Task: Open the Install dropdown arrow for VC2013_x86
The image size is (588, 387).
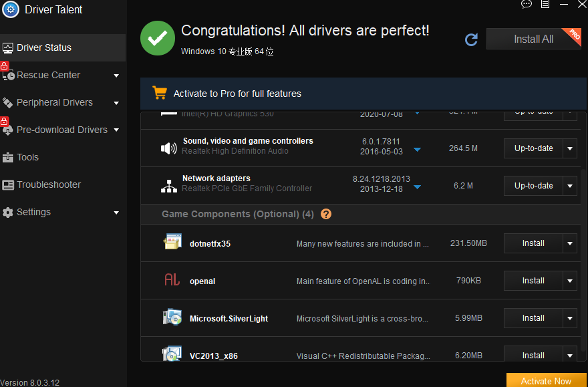Action: 569,355
